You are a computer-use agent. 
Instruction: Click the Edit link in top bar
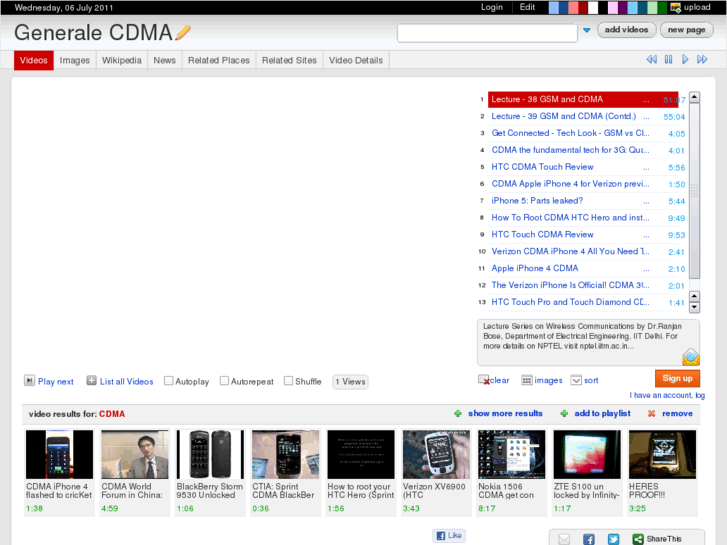coord(527,7)
